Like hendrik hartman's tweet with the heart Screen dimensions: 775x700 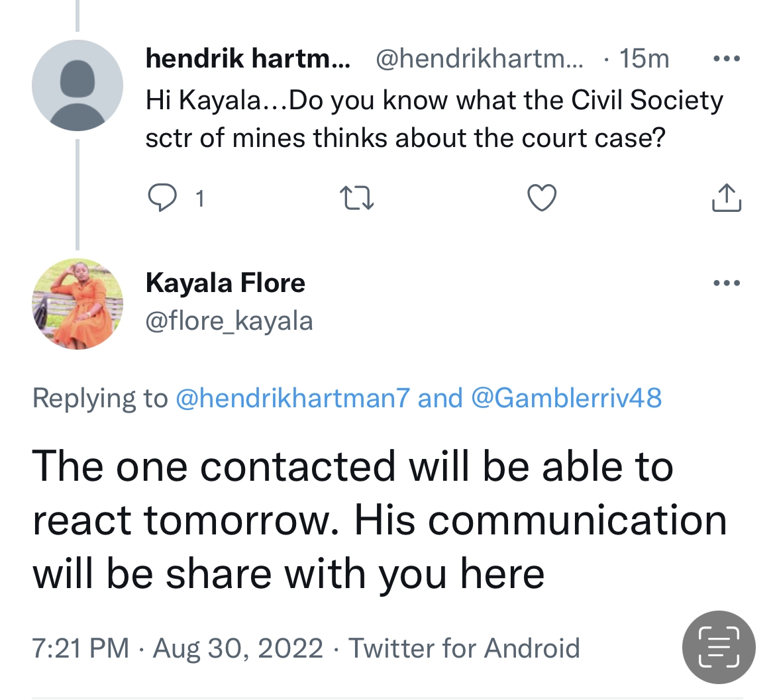541,197
